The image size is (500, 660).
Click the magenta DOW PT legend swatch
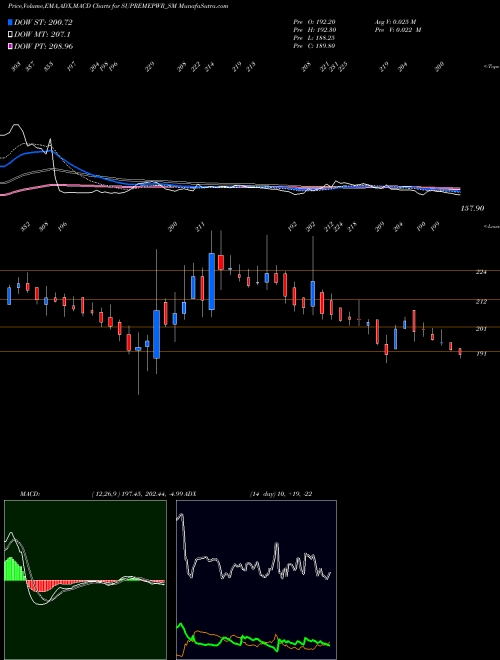(x=10, y=46)
